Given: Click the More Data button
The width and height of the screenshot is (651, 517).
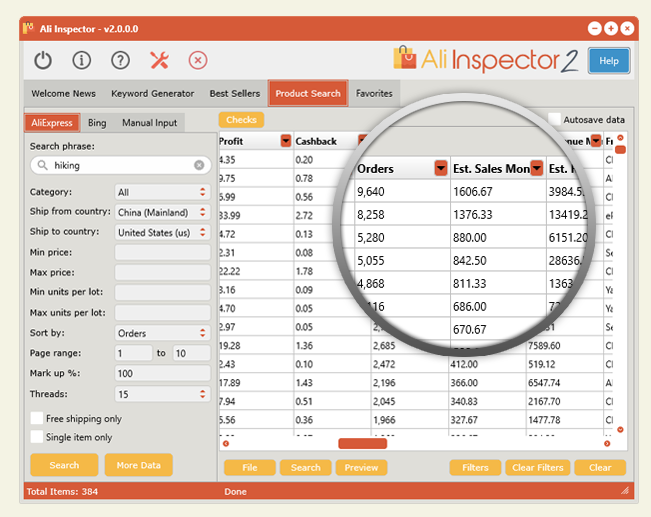Looking at the screenshot, I should (x=138, y=465).
